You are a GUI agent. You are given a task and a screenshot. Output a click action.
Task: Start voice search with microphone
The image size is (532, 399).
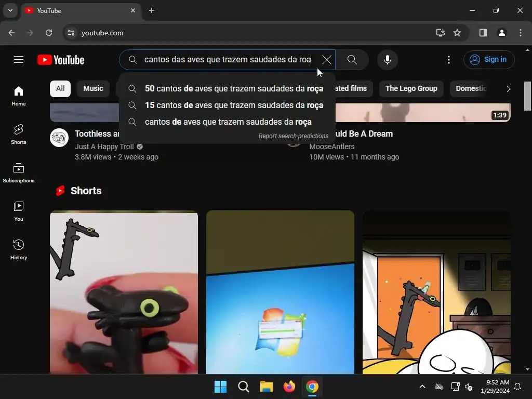tap(388, 60)
